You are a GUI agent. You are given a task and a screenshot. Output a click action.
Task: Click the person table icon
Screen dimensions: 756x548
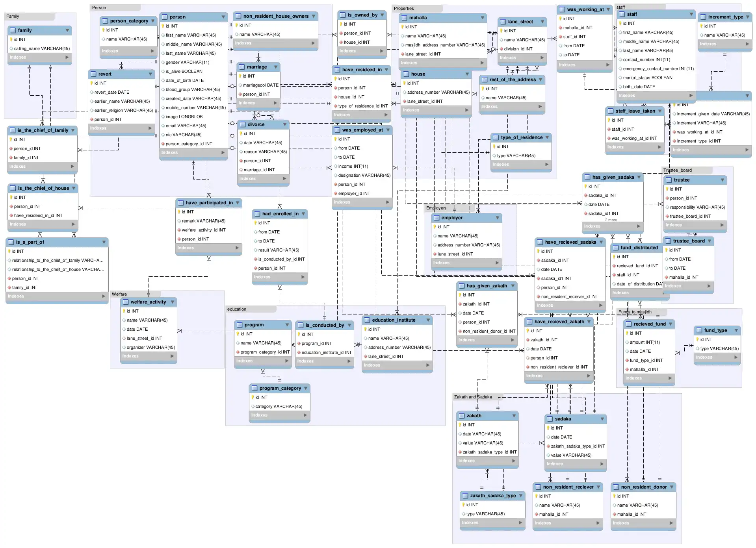click(165, 17)
